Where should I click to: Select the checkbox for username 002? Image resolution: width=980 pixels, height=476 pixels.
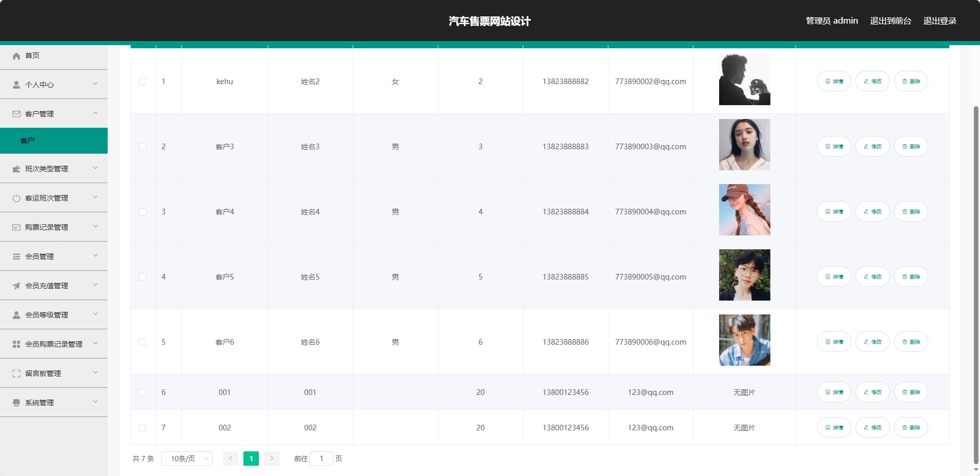coord(142,428)
